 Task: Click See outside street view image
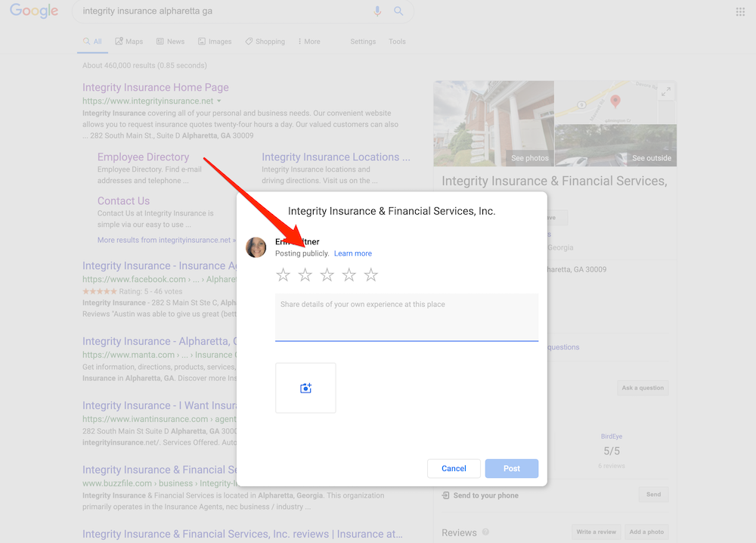652,158
